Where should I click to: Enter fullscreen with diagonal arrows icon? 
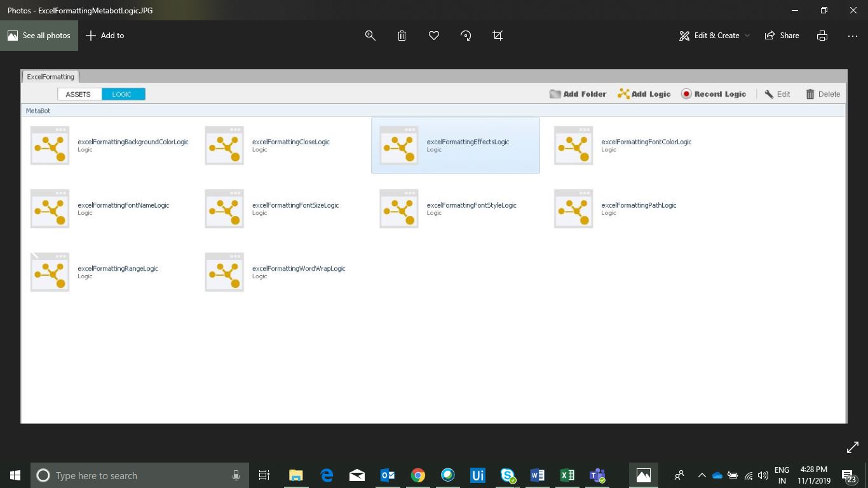[853, 448]
